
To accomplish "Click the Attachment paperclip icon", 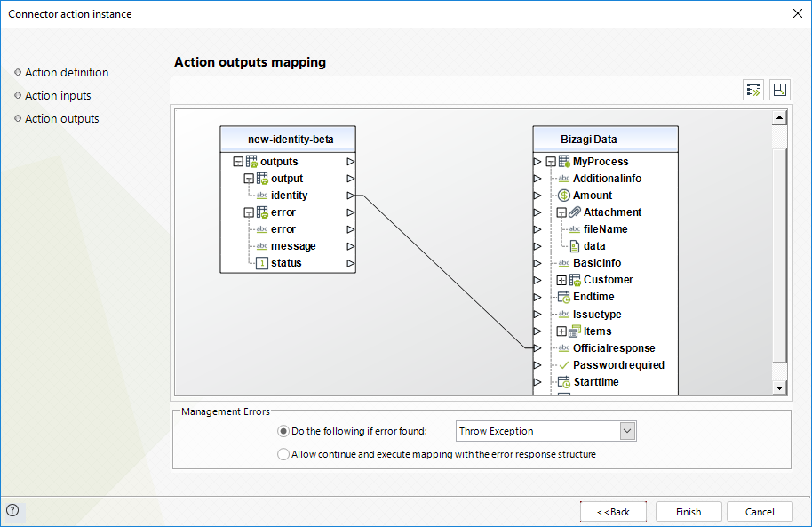I will [575, 212].
